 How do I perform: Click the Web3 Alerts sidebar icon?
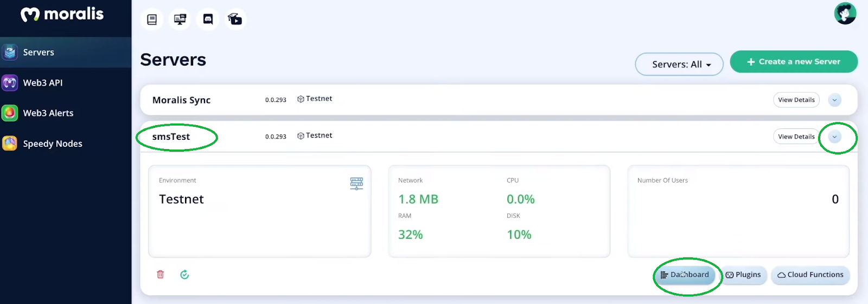point(10,113)
